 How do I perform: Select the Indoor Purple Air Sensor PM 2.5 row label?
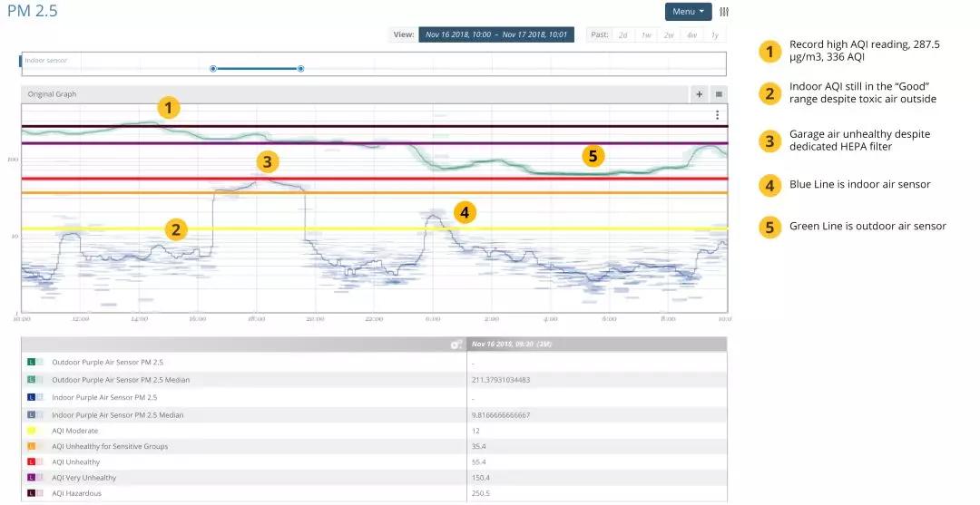point(104,397)
